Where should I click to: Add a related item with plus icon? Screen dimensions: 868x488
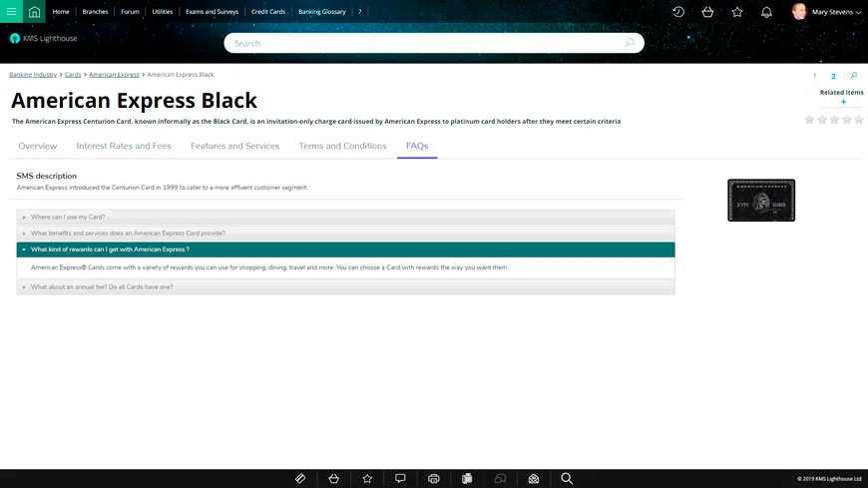[843, 102]
